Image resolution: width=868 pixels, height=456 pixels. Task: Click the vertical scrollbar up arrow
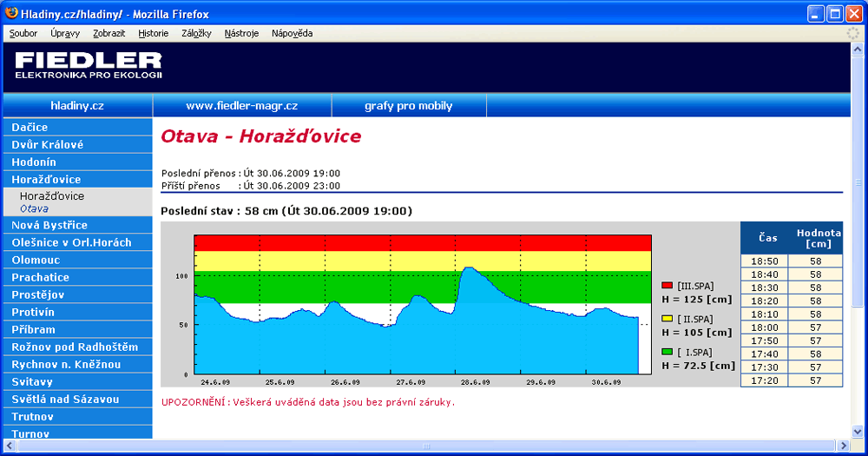click(x=858, y=50)
